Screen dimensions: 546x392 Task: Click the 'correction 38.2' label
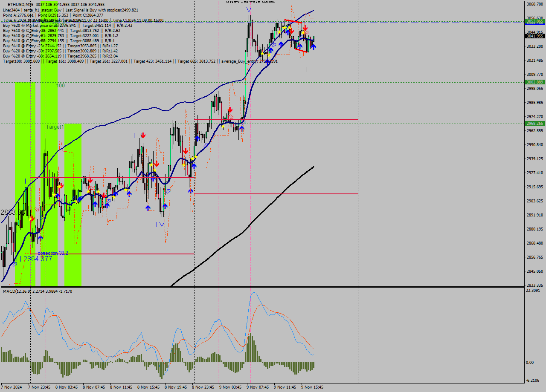click(x=53, y=253)
